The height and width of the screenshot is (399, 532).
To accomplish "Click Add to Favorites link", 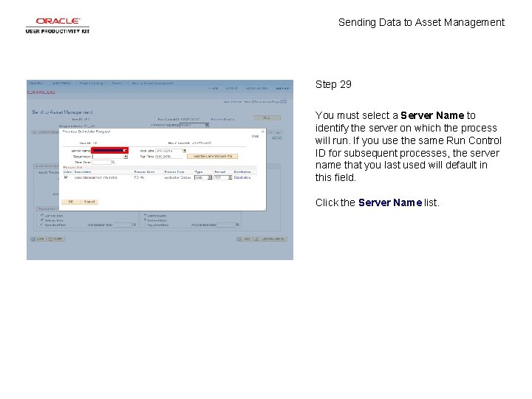I will pyautogui.click(x=257, y=88).
